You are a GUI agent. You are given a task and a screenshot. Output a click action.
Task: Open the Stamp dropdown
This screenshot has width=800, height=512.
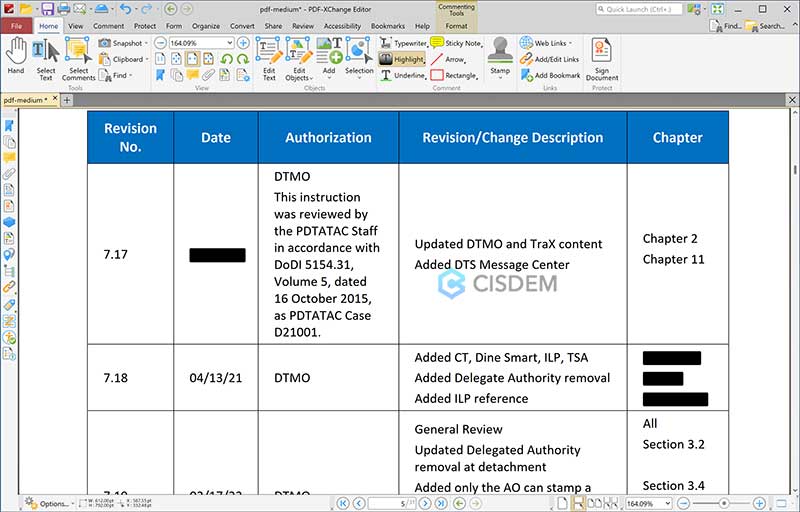[500, 78]
